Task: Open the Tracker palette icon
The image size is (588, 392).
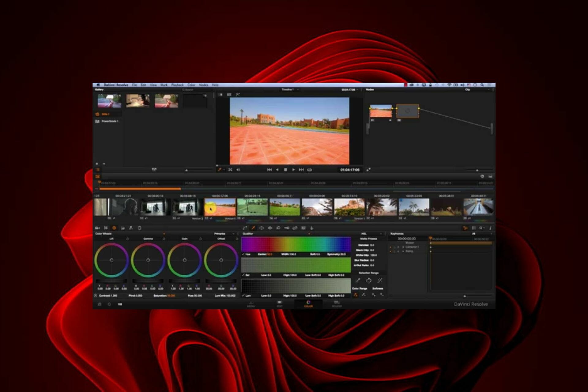Action: coord(270,228)
